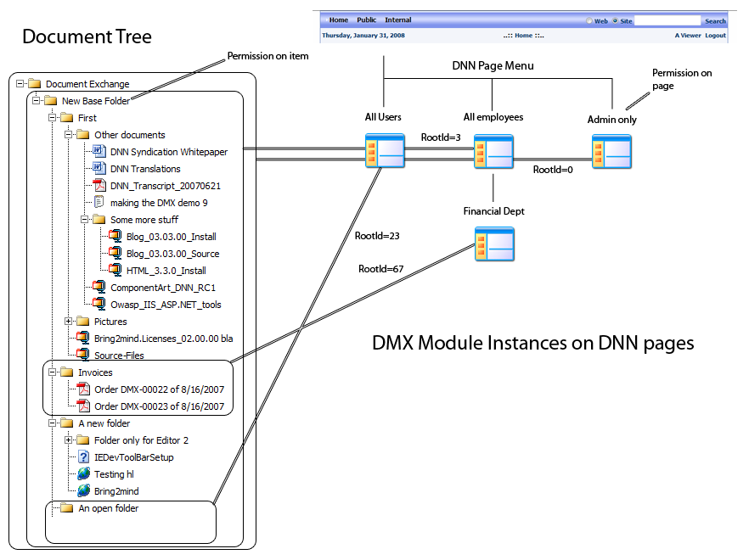Click the All Users module instance icon
Viewport: 749px width, 560px height.
[384, 152]
